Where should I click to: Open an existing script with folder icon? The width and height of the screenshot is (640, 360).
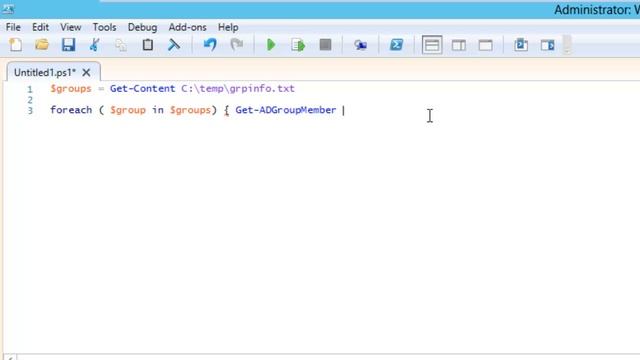point(42,44)
